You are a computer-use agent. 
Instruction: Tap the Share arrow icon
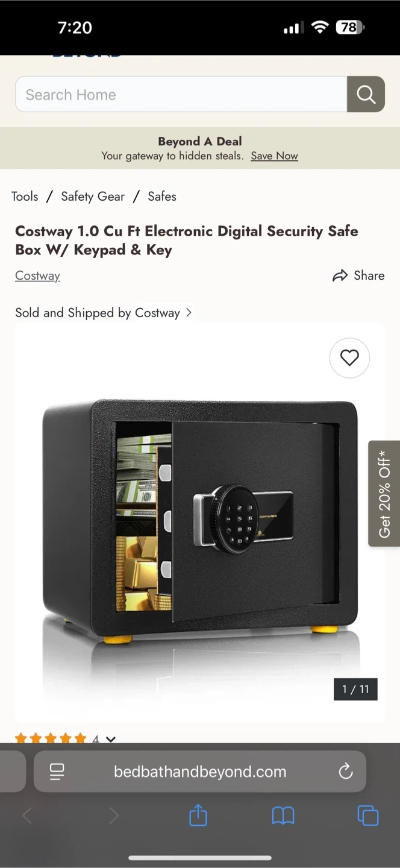(x=340, y=275)
